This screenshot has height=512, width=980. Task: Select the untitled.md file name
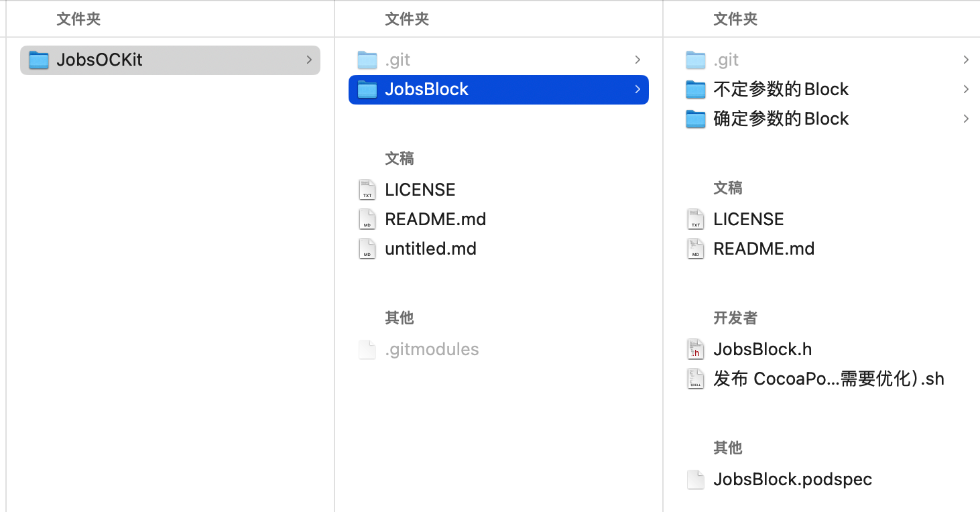coord(430,249)
